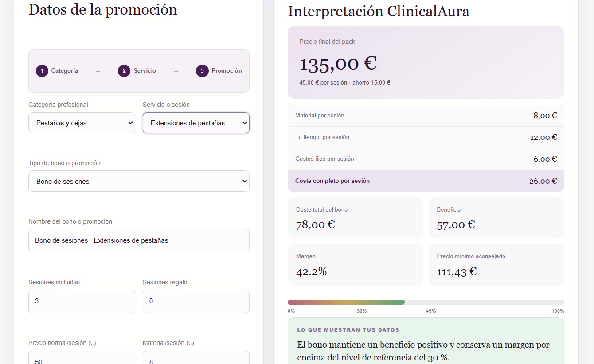Click the Precio final del pack card

[x=426, y=62]
